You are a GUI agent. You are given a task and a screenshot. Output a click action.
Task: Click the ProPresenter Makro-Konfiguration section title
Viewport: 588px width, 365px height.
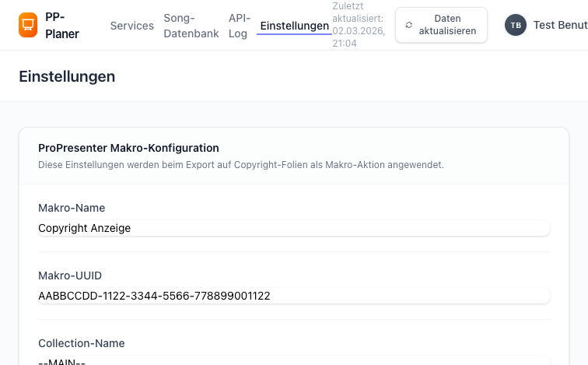point(128,148)
